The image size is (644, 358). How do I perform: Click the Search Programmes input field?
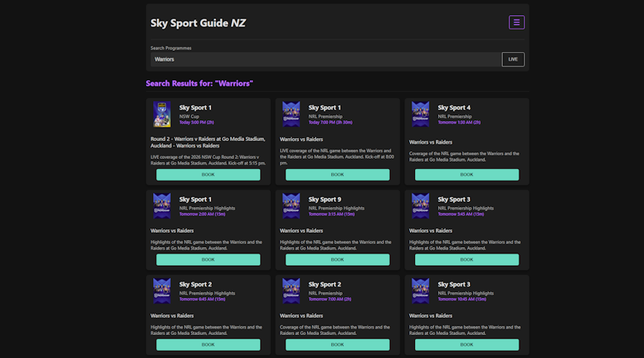pyautogui.click(x=326, y=59)
